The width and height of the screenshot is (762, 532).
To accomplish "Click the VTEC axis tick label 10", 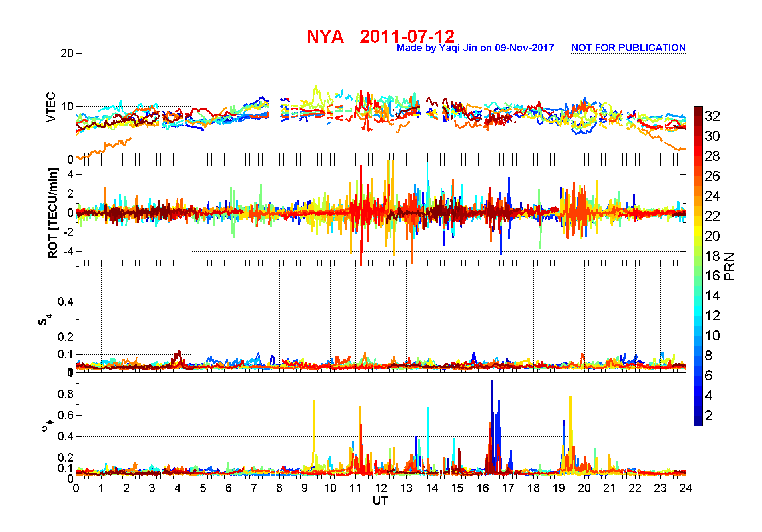I will pos(67,106).
